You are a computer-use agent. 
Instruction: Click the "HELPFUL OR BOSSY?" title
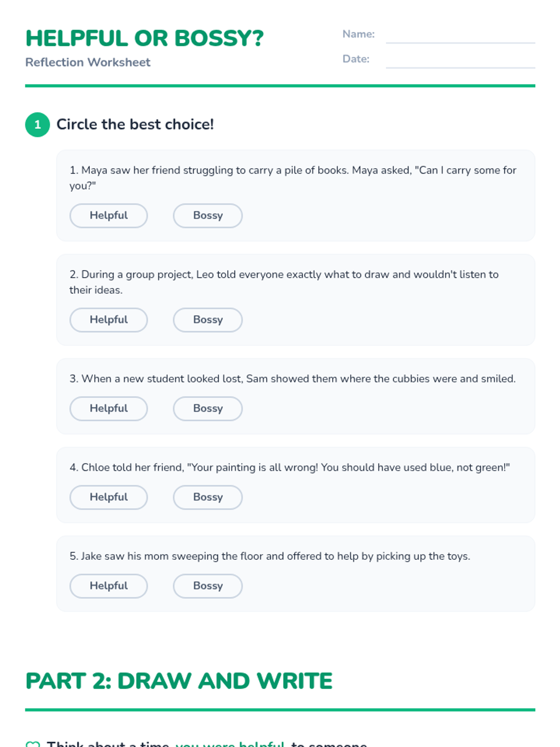[145, 38]
